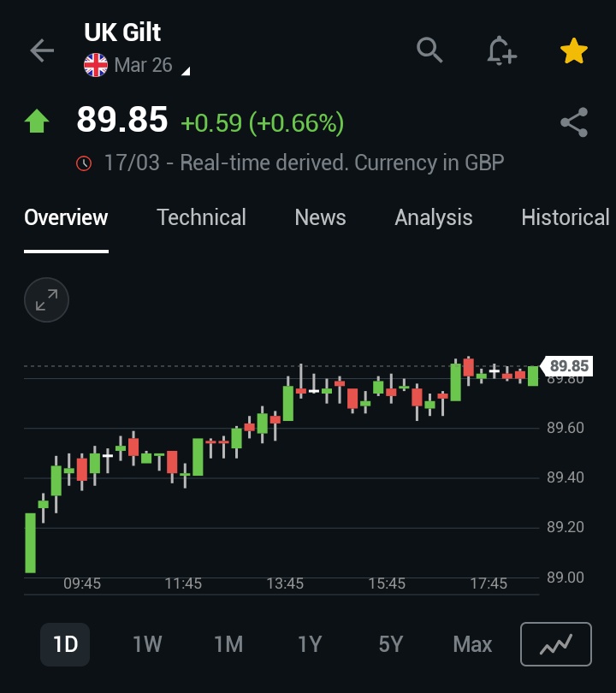Share the UK Gilt quote
Viewport: 616px width, 693px height.
pyautogui.click(x=574, y=122)
